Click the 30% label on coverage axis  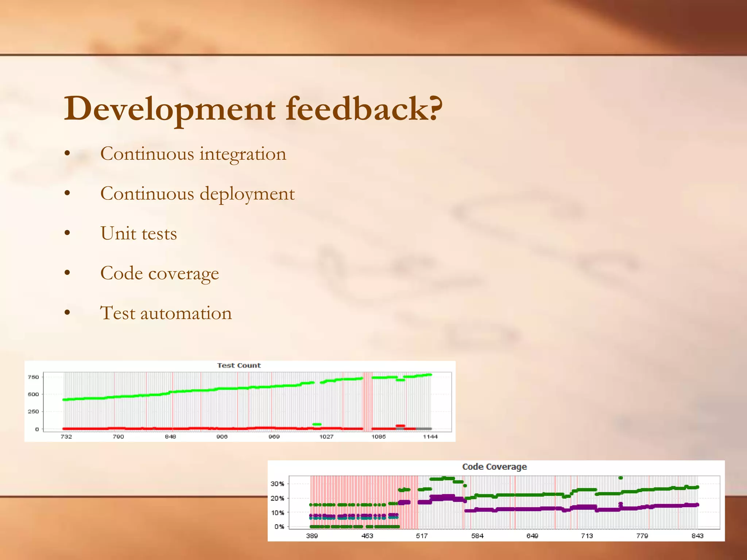pyautogui.click(x=277, y=484)
